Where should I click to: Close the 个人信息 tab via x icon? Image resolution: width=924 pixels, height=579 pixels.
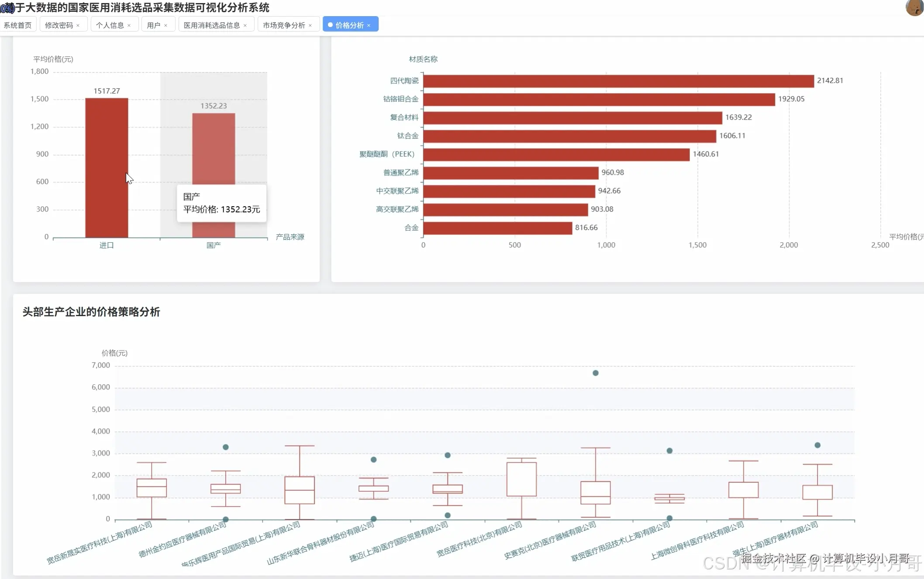[x=129, y=25]
